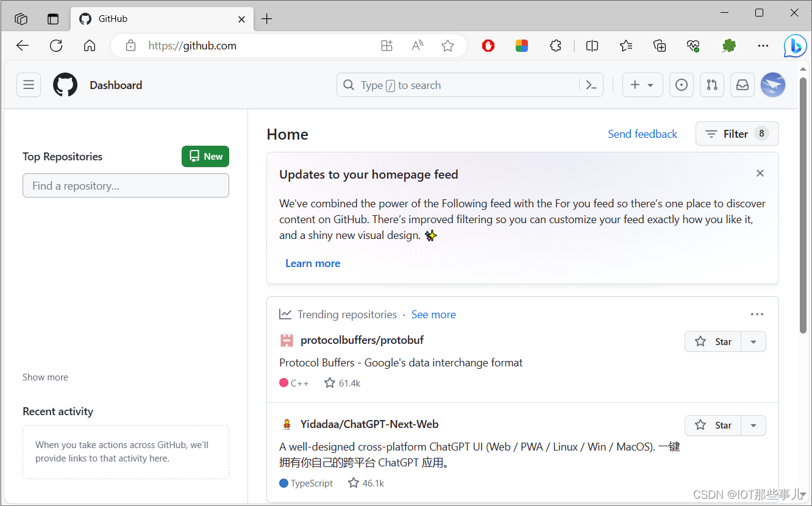
Task: Focus the Type / to search box
Action: 457,85
